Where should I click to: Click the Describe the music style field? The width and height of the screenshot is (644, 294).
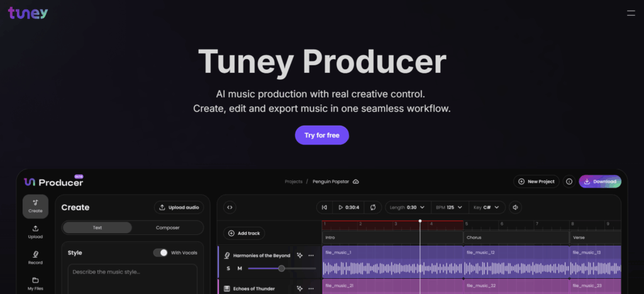(132, 279)
